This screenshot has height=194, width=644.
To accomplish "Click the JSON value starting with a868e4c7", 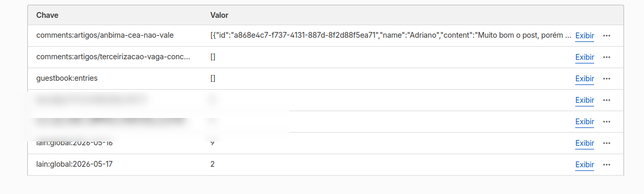I will point(390,36).
